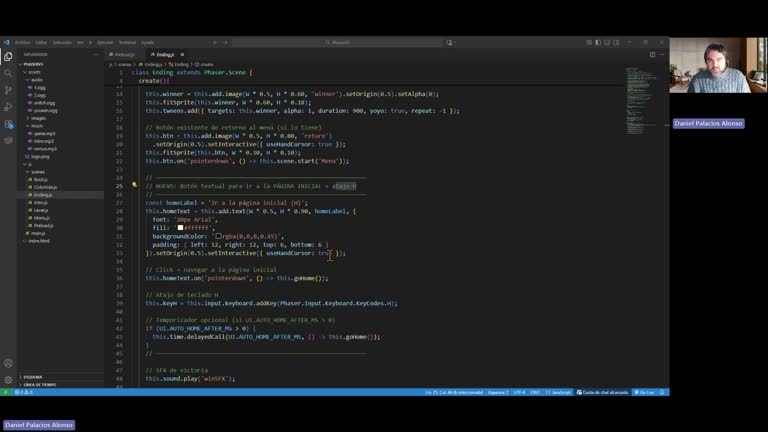Expand the Esquema outline section
The height and width of the screenshot is (432, 768).
(33, 377)
